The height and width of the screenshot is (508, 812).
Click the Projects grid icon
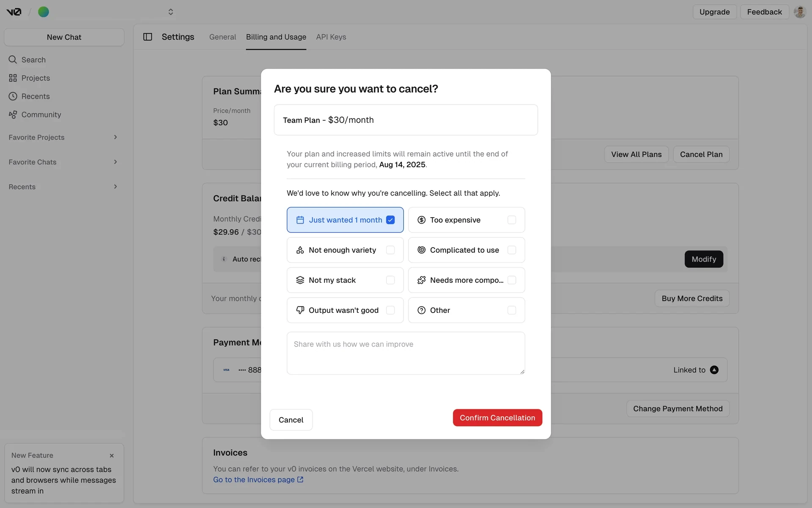pyautogui.click(x=13, y=78)
